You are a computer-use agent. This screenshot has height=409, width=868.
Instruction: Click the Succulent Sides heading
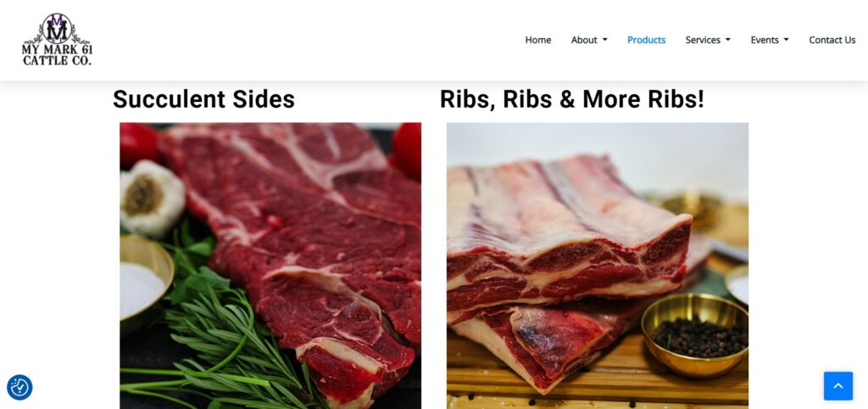tap(203, 99)
